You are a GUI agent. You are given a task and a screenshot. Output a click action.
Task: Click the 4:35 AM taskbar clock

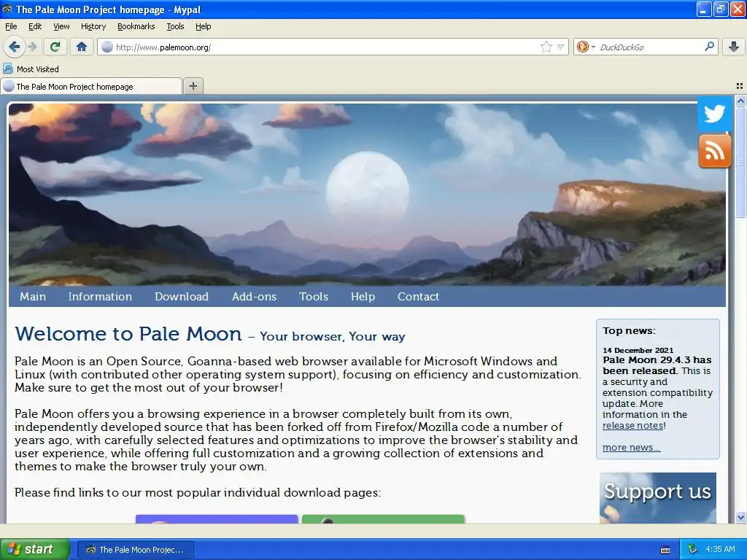point(720,549)
